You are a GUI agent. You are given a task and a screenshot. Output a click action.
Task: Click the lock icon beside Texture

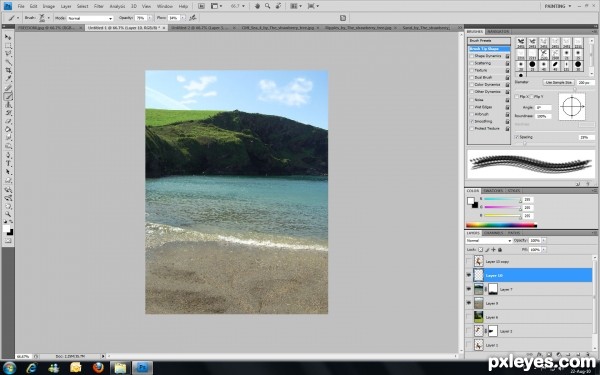[507, 70]
